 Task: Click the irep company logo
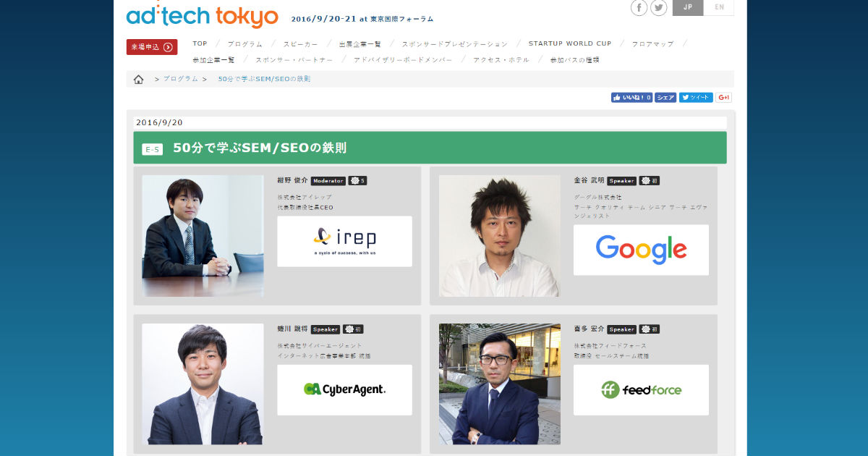[x=344, y=241]
